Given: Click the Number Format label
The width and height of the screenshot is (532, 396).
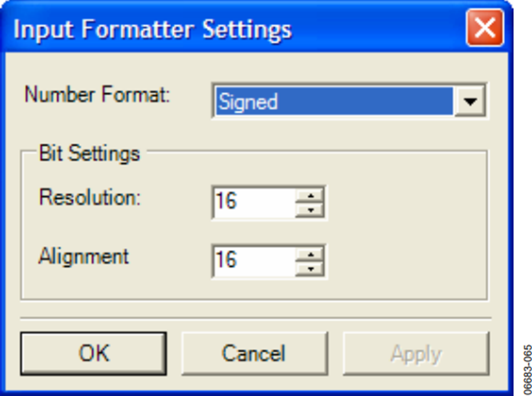Looking at the screenshot, I should tap(97, 95).
